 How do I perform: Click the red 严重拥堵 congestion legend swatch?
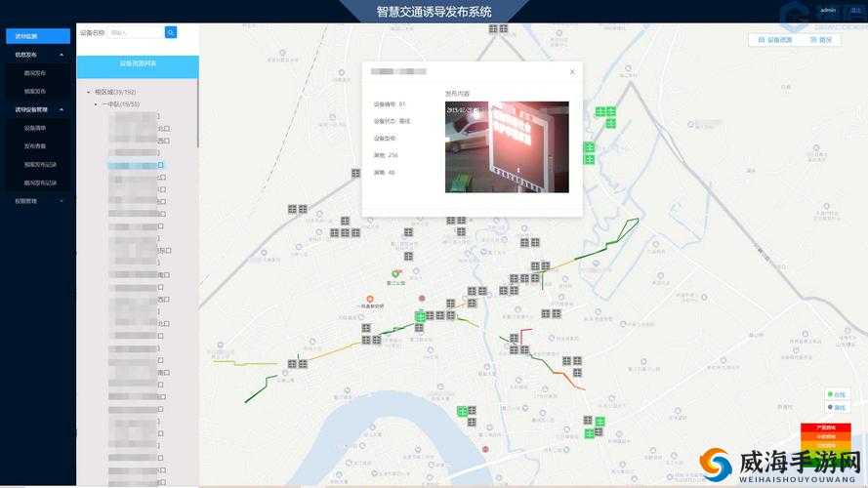point(825,427)
